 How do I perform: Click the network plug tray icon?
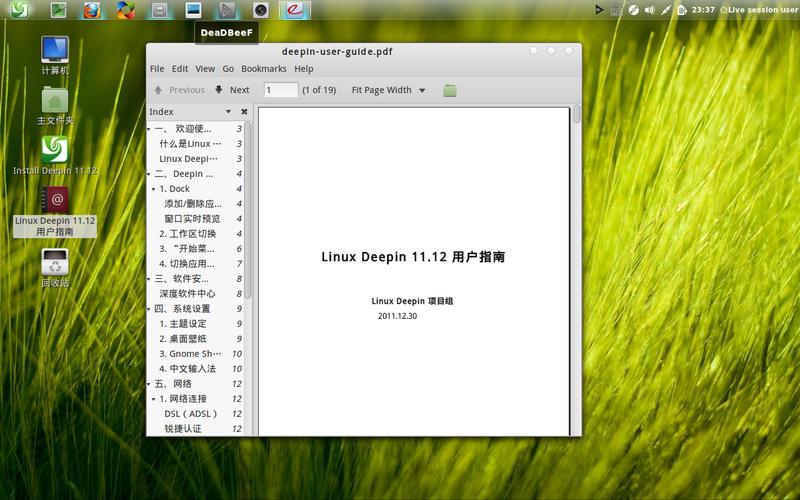pos(665,10)
